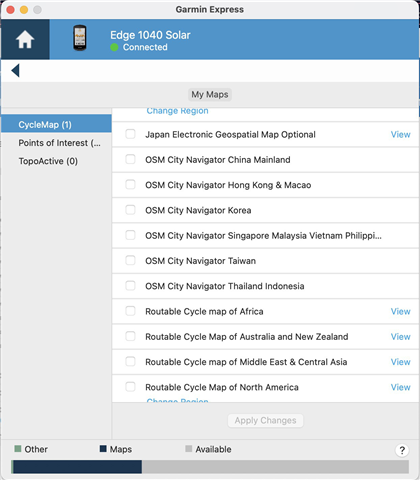Click the Maps storage legend swatch
This screenshot has height=480, width=420.
103,449
